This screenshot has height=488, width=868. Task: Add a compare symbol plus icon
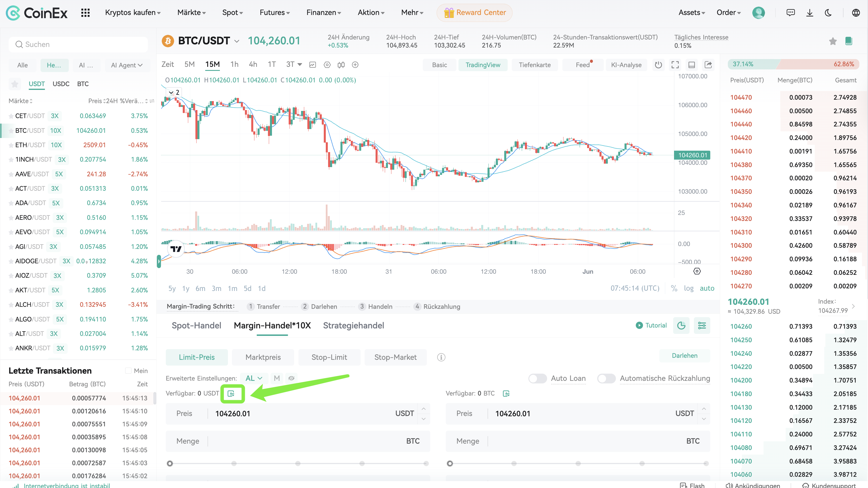pyautogui.click(x=355, y=65)
